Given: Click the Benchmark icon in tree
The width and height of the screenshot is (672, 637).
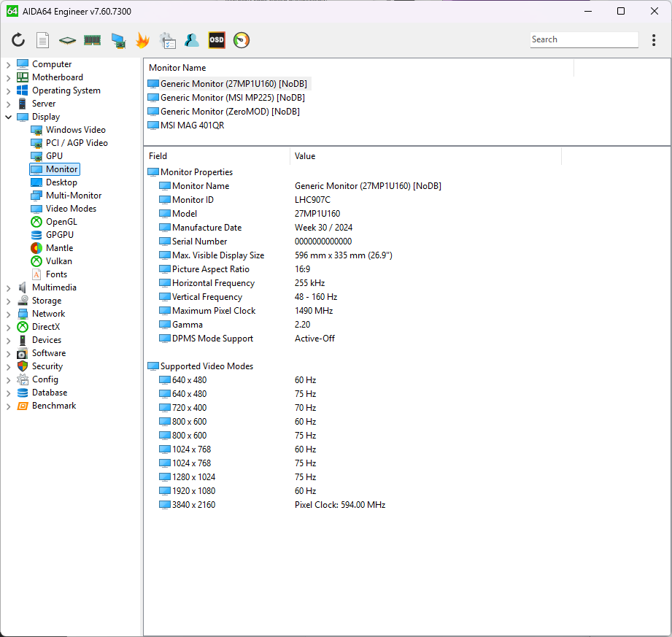Looking at the screenshot, I should pyautogui.click(x=23, y=406).
